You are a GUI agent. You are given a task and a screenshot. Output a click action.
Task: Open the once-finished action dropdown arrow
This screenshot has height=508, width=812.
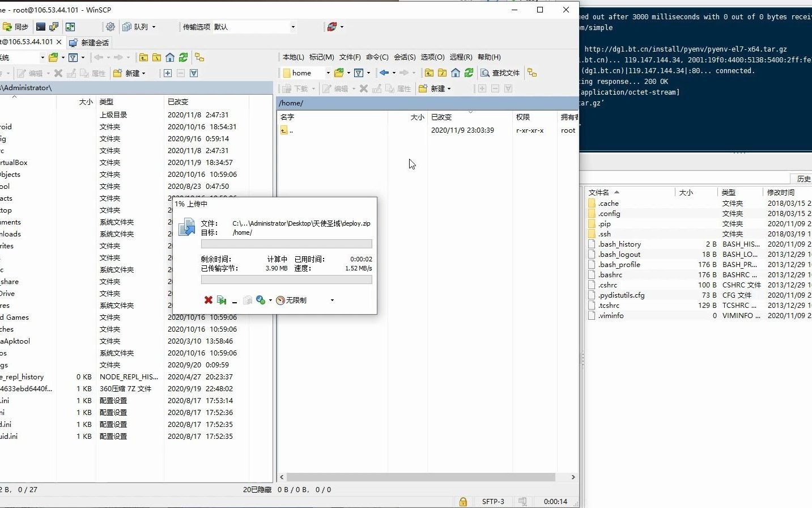coord(270,300)
